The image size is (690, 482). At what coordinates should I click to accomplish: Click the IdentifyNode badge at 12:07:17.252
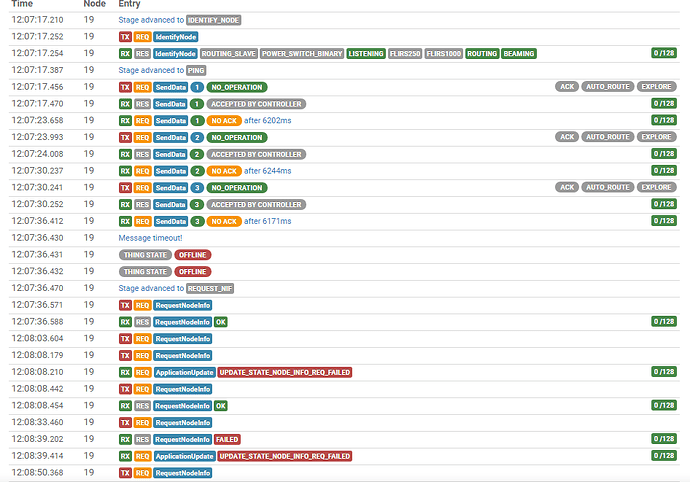tap(176, 37)
